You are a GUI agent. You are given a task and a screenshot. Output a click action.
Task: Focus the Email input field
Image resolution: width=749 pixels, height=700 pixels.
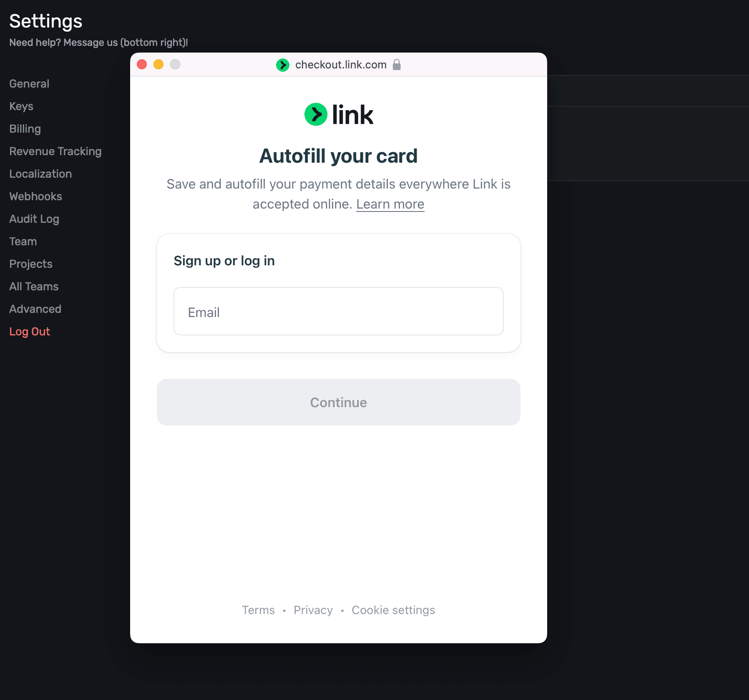pyautogui.click(x=339, y=311)
